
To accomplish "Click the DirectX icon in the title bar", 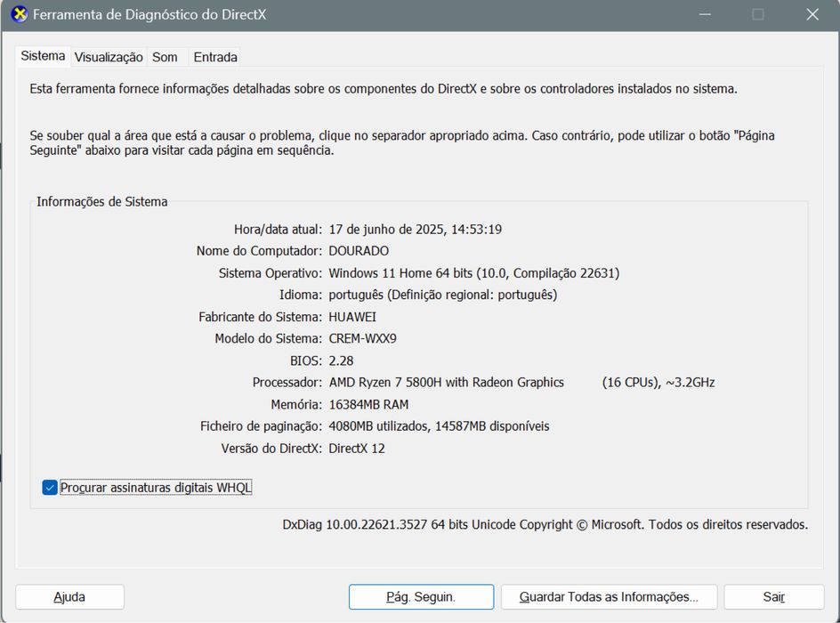I will pos(20,14).
